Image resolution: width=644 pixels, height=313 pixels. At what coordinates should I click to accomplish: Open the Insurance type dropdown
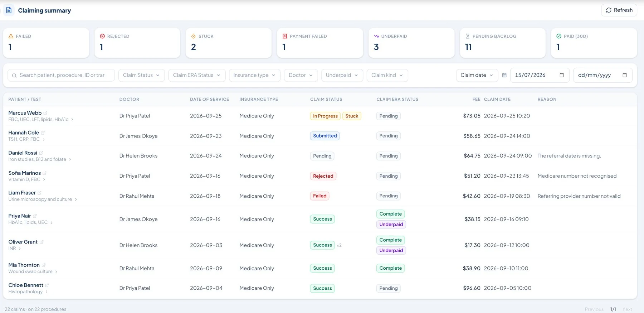[255, 75]
